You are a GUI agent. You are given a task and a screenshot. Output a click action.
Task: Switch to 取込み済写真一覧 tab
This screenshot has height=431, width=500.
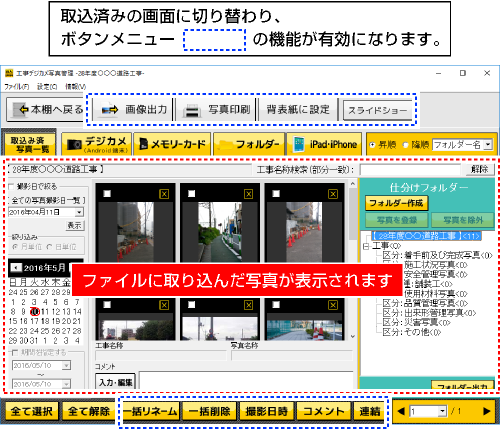29,144
